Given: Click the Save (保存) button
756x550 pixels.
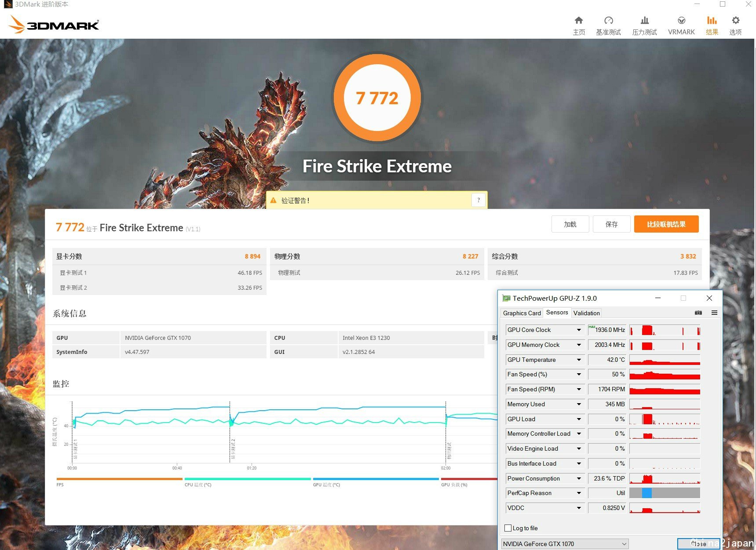Looking at the screenshot, I should [611, 224].
